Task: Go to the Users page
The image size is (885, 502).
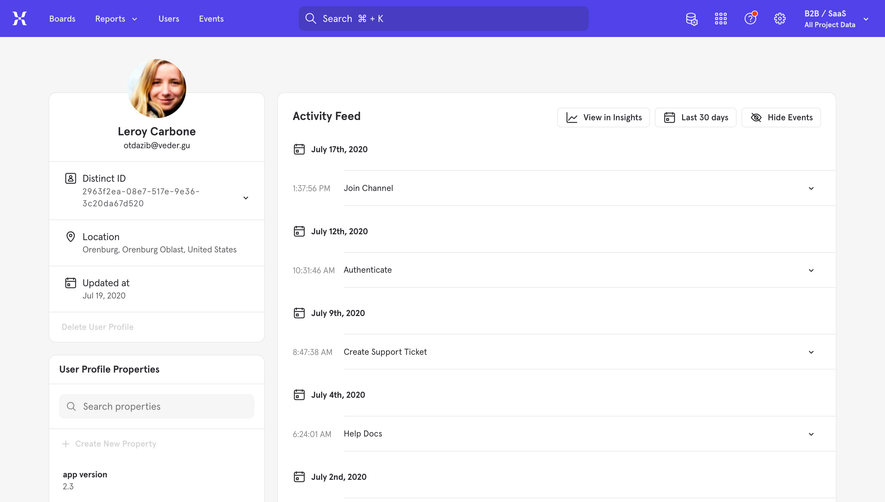Action: point(169,19)
